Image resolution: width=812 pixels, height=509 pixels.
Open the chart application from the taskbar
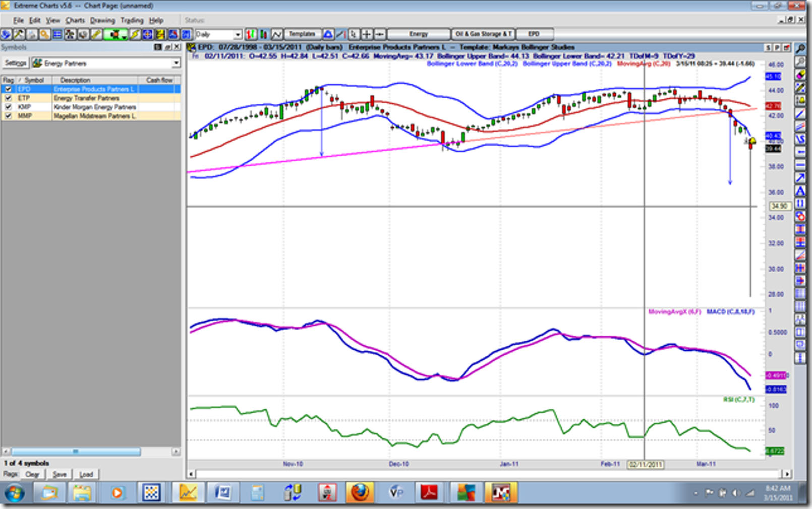[188, 492]
